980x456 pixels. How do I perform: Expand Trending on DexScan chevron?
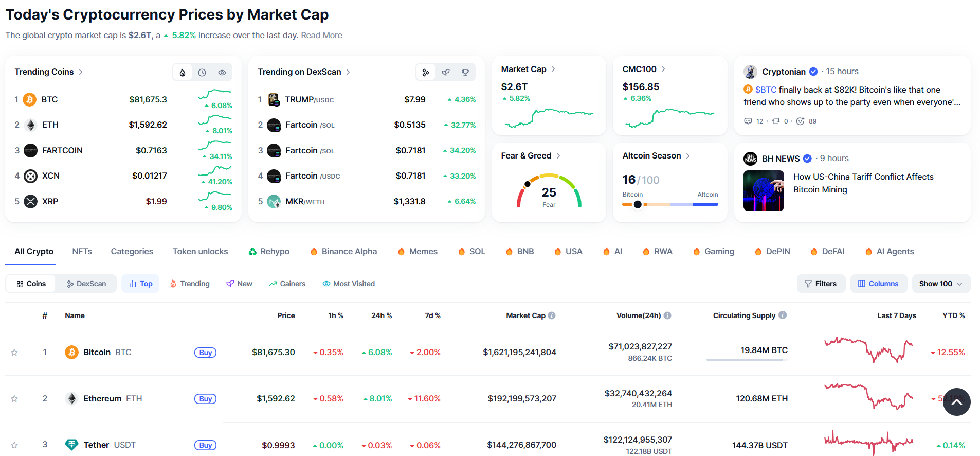tap(348, 72)
